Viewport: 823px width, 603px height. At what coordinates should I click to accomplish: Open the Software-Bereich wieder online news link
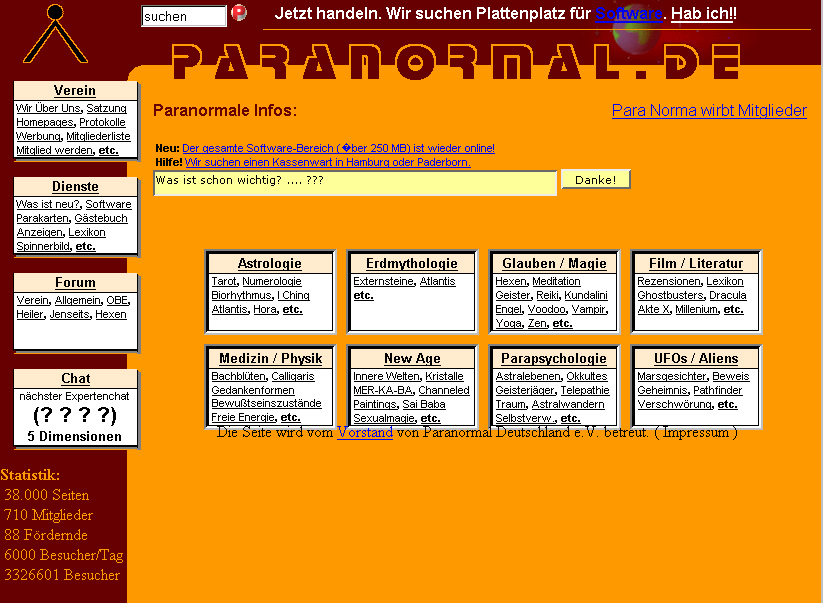(339, 149)
